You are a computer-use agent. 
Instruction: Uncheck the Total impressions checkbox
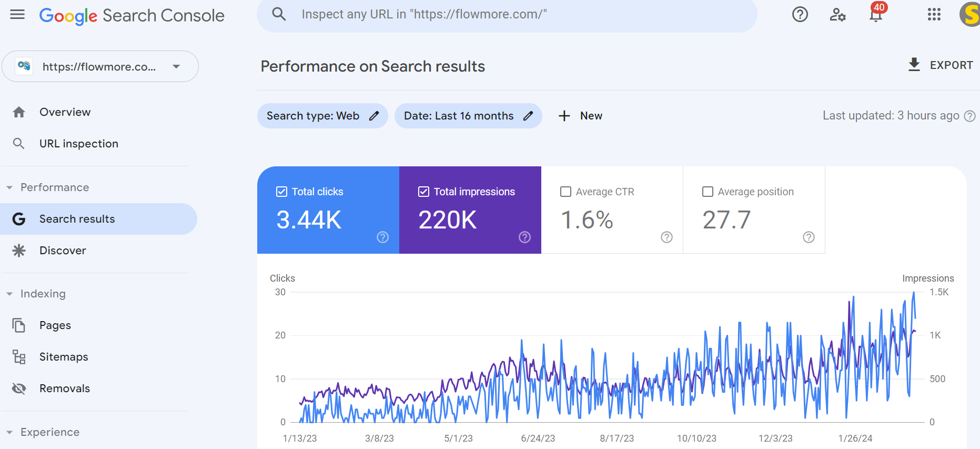[x=423, y=192]
